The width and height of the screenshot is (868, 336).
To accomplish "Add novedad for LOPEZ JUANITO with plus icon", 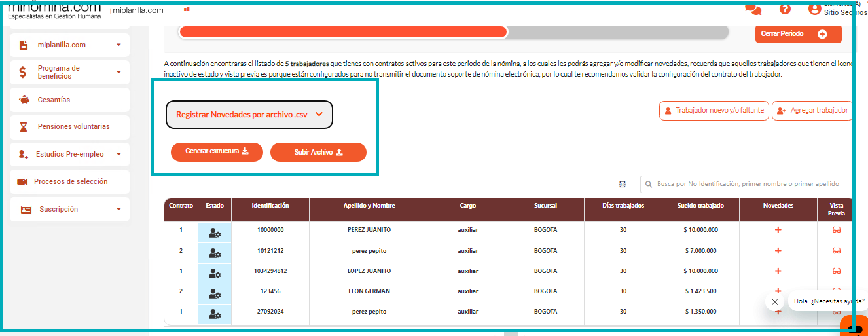I will click(x=778, y=271).
